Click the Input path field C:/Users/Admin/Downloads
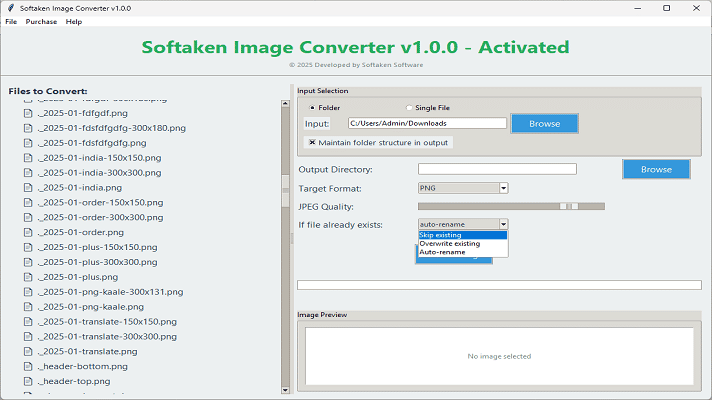 pos(427,123)
